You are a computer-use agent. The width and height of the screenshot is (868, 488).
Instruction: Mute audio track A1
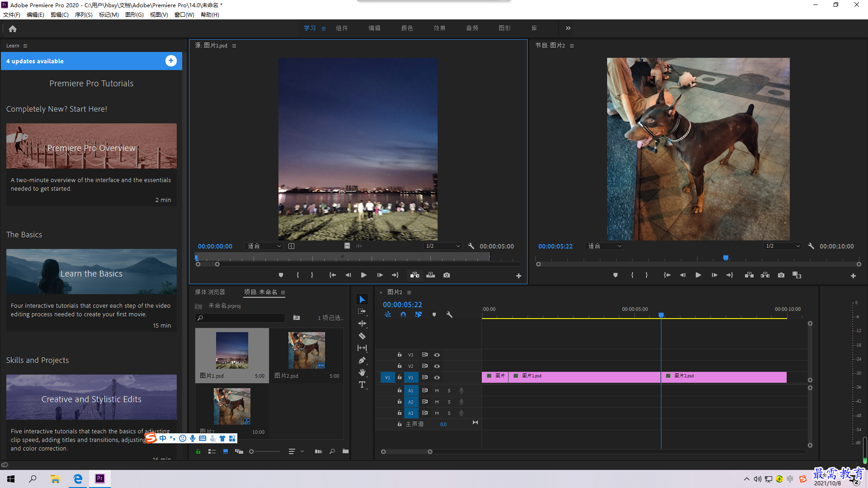[437, 390]
